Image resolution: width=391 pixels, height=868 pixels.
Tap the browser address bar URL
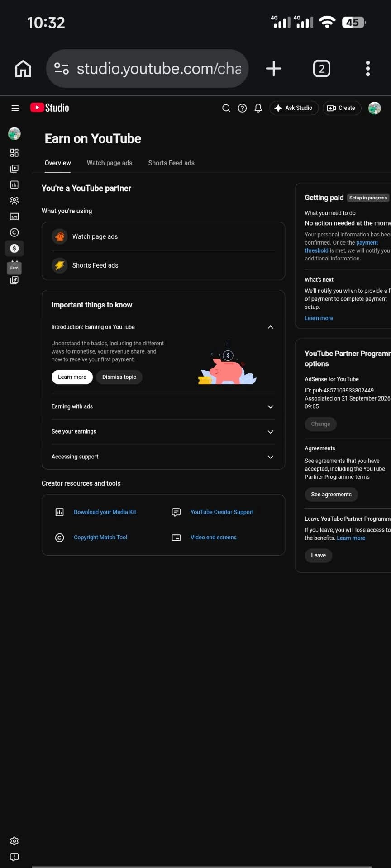pyautogui.click(x=159, y=69)
